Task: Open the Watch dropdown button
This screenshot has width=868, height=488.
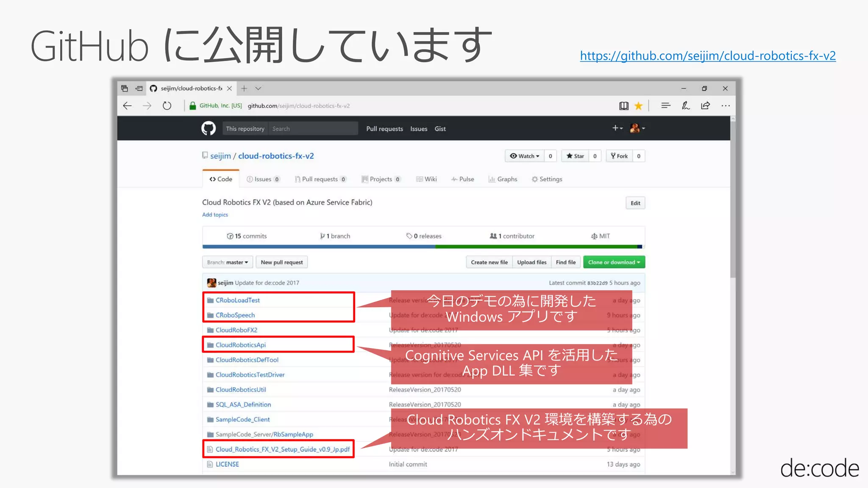Action: tap(525, 156)
